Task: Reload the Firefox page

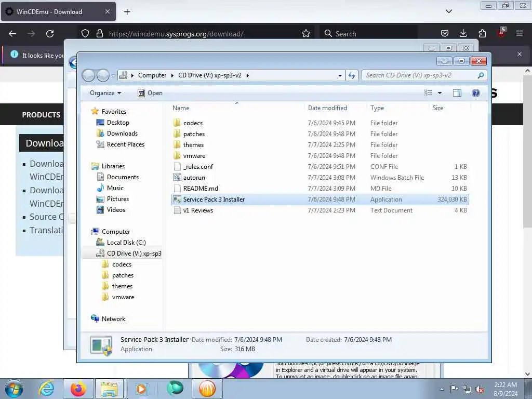Action: (50, 34)
